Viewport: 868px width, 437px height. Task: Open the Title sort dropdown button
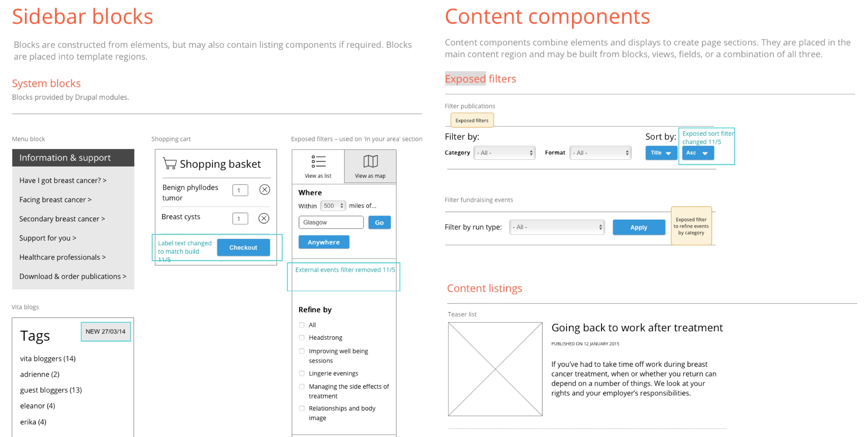[x=661, y=153]
